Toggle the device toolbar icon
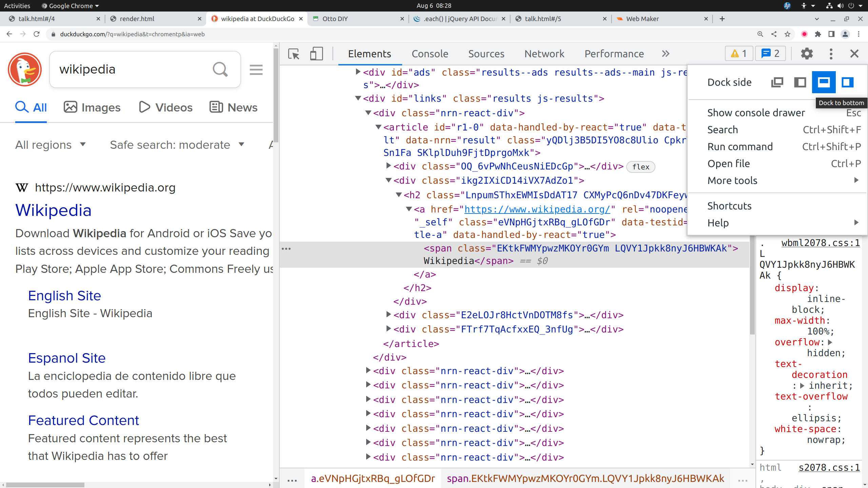 tap(316, 54)
